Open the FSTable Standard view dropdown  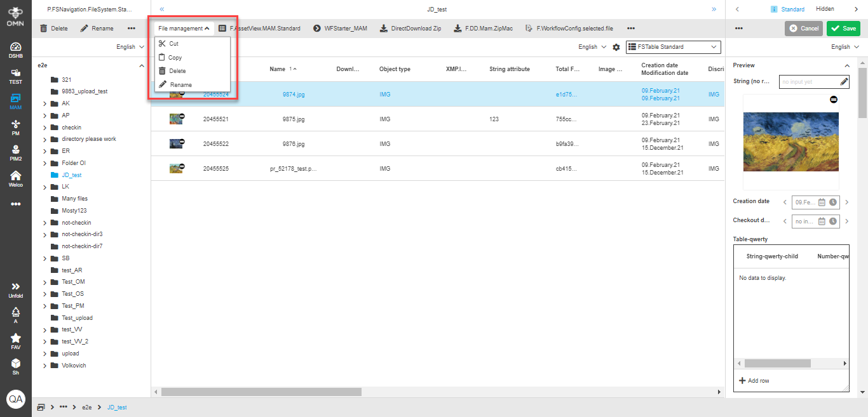tap(673, 47)
